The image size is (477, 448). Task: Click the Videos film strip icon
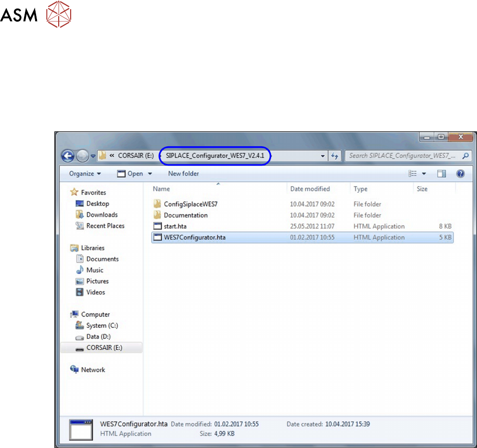pos(79,292)
